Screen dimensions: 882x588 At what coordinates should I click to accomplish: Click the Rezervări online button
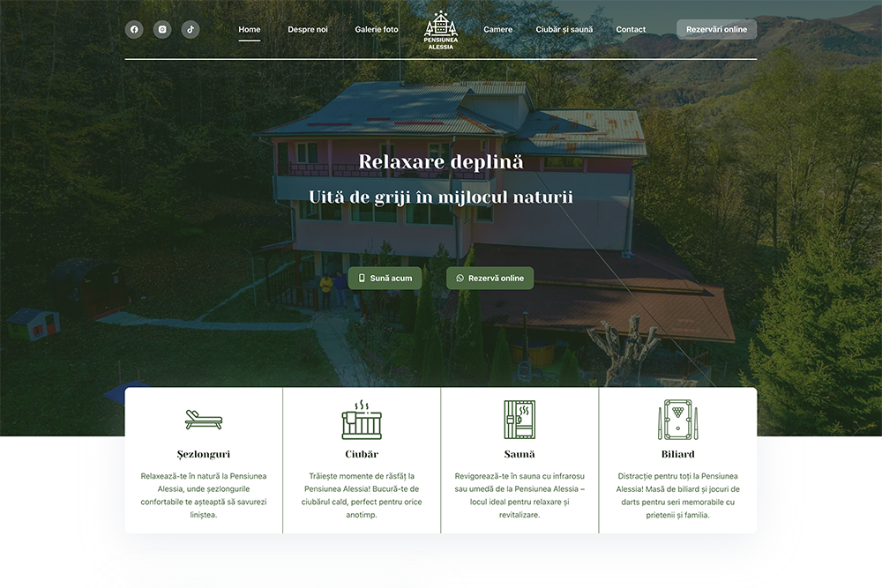tap(716, 28)
